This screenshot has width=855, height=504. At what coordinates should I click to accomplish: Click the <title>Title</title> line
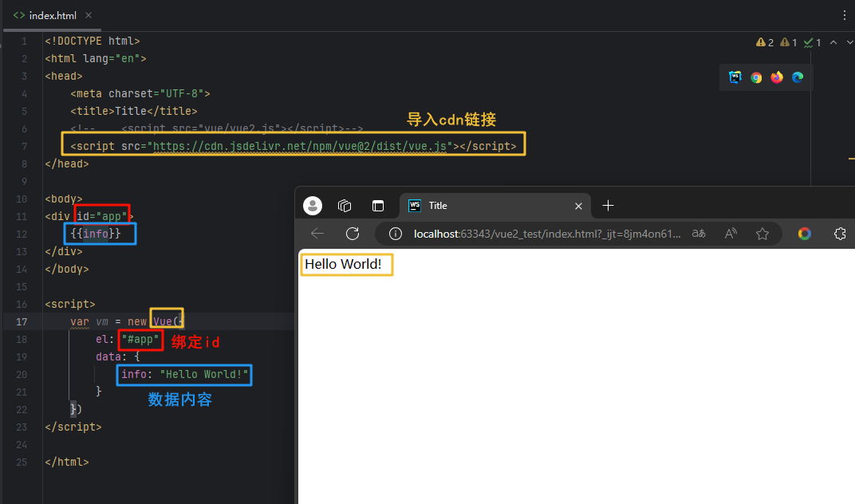(134, 112)
